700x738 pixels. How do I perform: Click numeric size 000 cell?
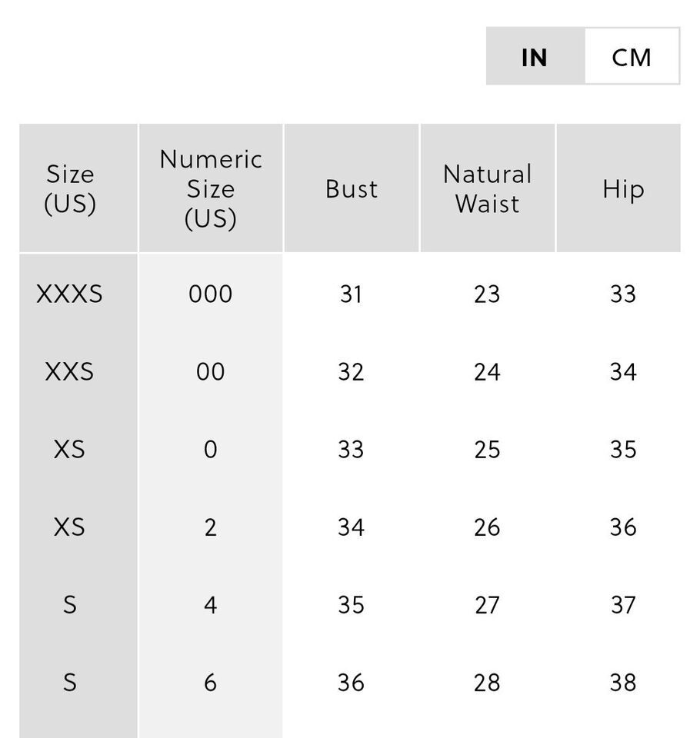click(x=211, y=294)
